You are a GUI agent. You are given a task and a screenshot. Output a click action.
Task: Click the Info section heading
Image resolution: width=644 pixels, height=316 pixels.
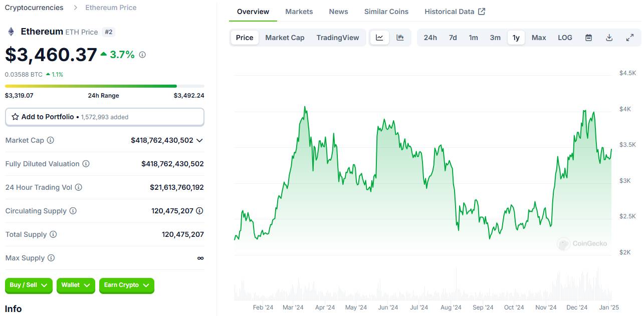pos(14,309)
